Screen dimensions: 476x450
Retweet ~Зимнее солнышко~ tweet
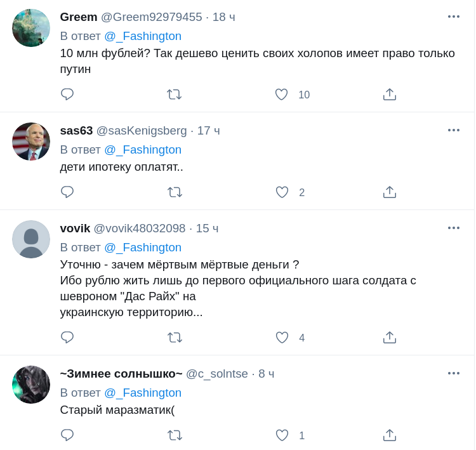tap(175, 435)
